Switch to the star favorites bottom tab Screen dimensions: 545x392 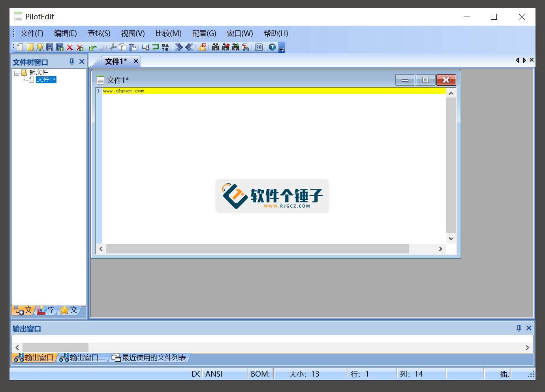point(69,310)
